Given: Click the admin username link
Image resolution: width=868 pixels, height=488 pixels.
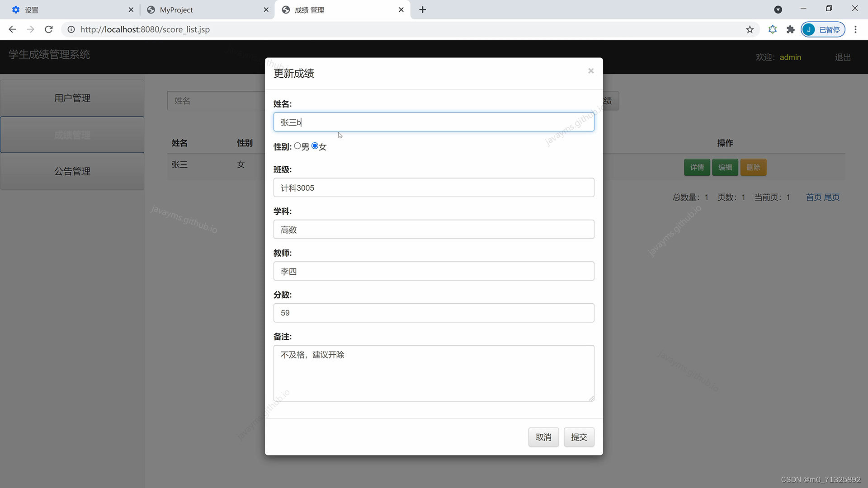Looking at the screenshot, I should pos(790,57).
